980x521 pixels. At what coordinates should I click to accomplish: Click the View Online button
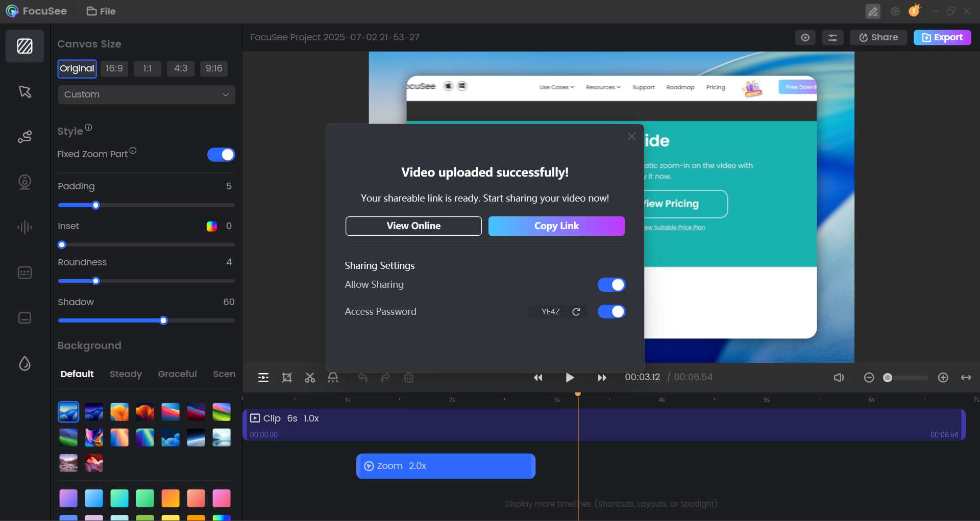pos(413,226)
